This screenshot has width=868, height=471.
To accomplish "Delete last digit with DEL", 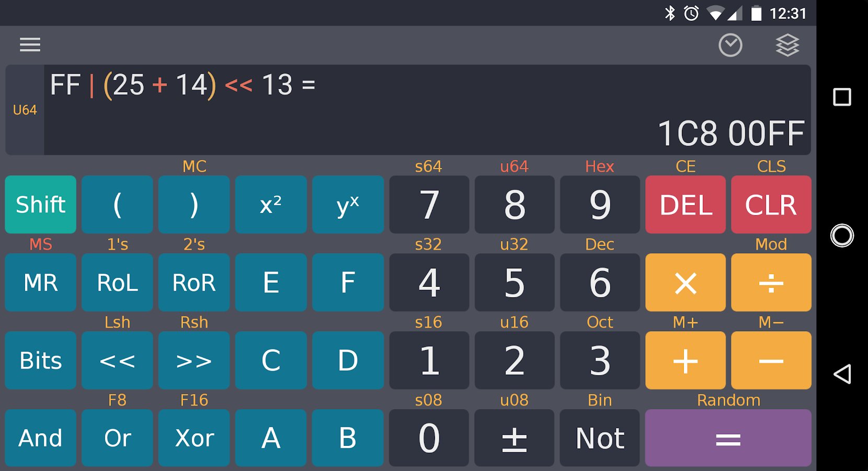I will (685, 205).
